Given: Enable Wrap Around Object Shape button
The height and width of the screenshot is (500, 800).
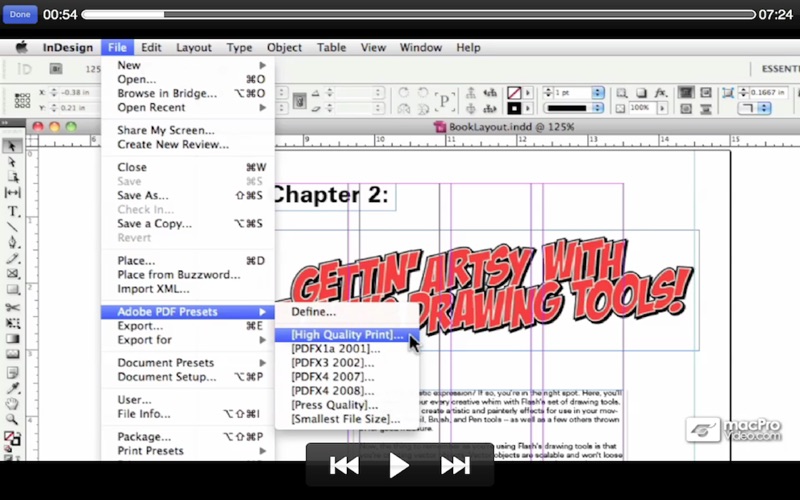Looking at the screenshot, I should [x=686, y=109].
